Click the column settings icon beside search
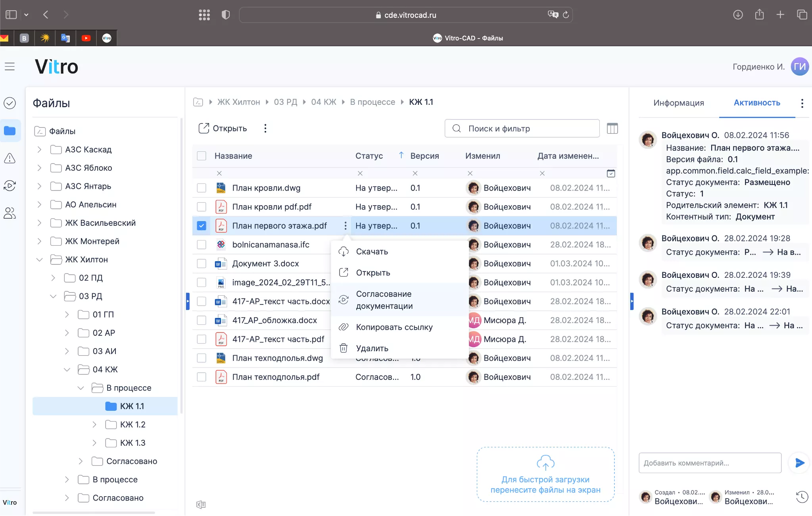Screen dimensions: 812x516 coord(612,129)
